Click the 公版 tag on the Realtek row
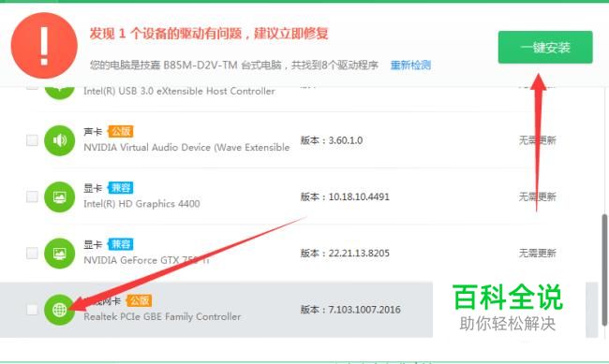This screenshot has height=364, width=609. pyautogui.click(x=139, y=300)
